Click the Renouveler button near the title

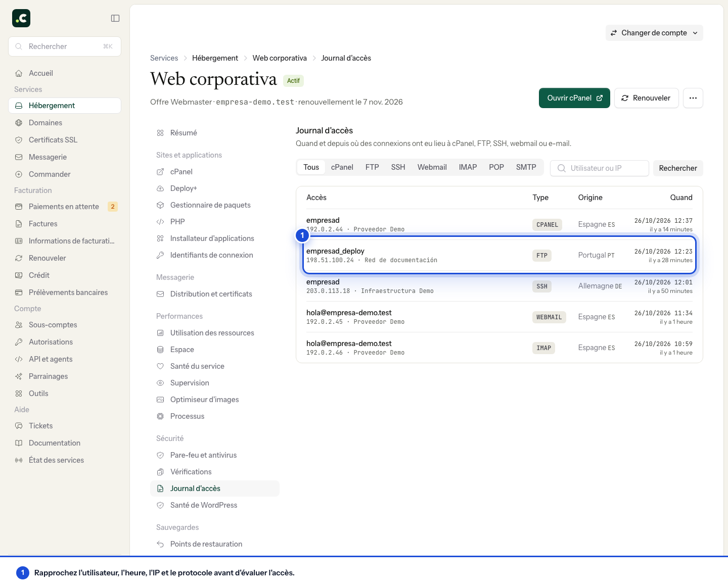[646, 98]
